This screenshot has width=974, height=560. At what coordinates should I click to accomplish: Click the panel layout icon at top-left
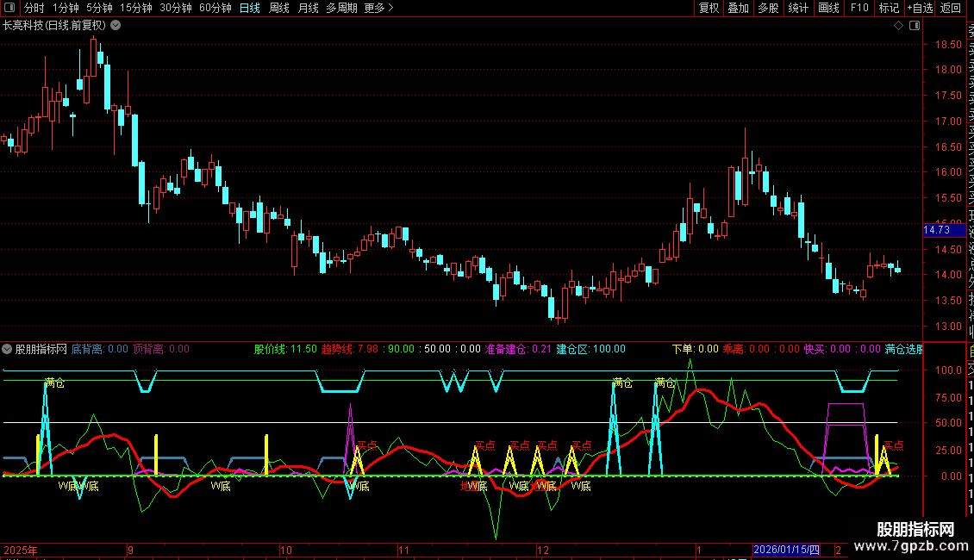tap(9, 8)
